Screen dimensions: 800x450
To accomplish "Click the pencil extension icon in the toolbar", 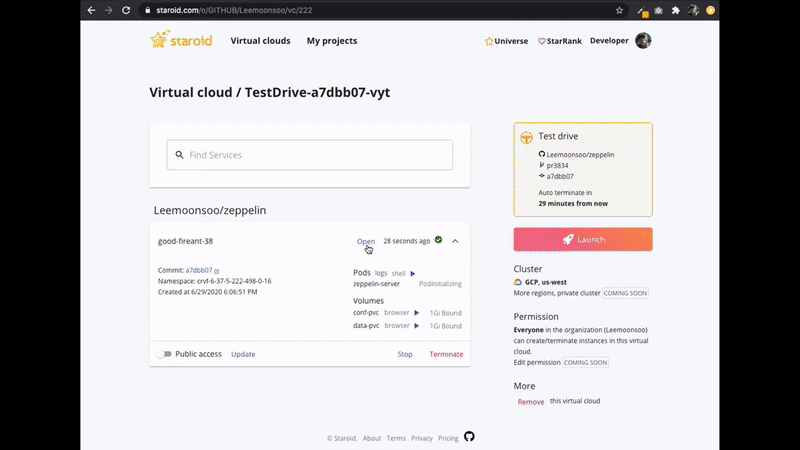I will (642, 11).
